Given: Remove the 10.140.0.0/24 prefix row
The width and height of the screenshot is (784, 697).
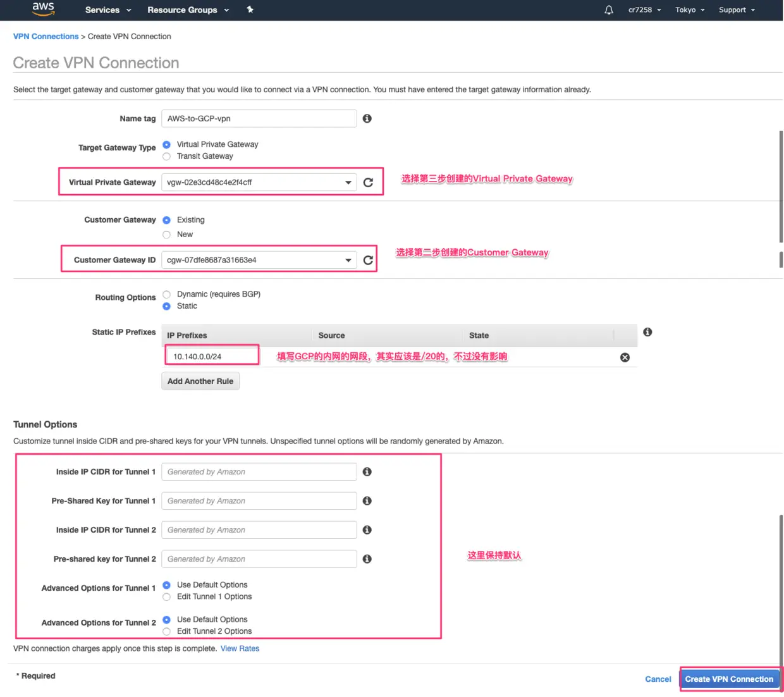Looking at the screenshot, I should [625, 357].
